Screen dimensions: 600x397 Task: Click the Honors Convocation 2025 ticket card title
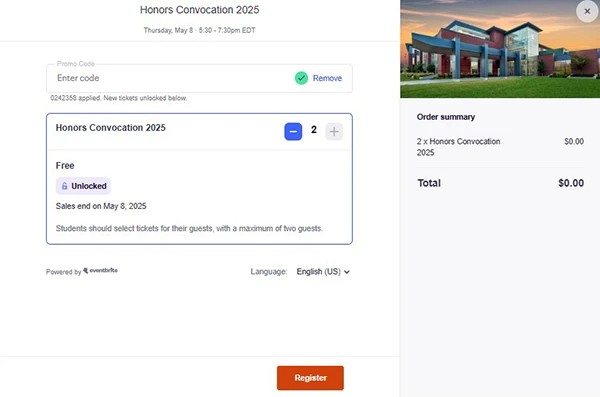(111, 127)
